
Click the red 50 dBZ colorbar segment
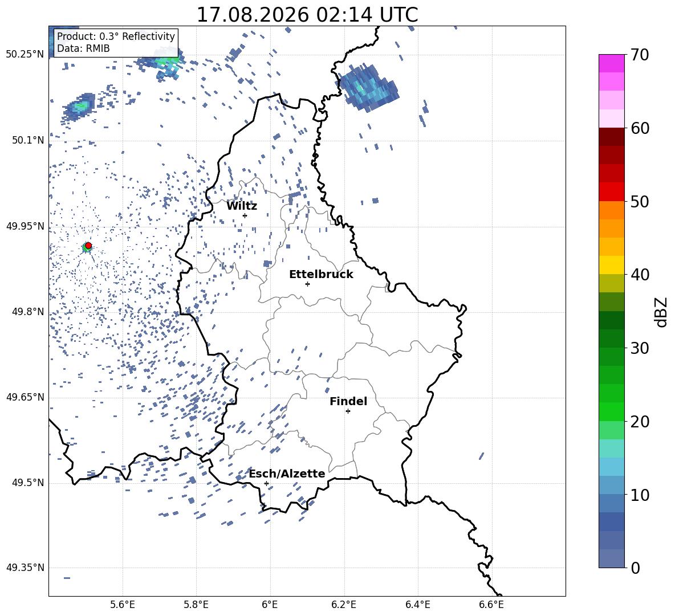612,192
